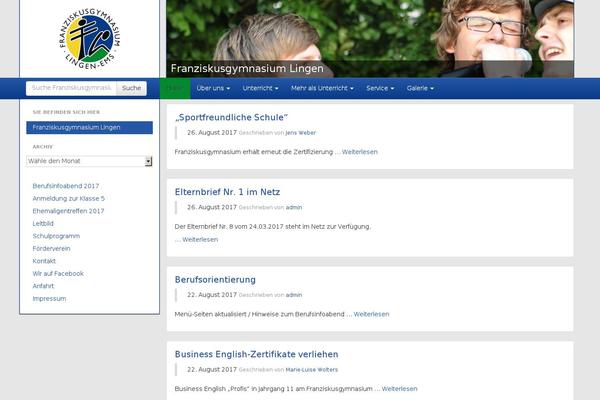Image resolution: width=600 pixels, height=400 pixels.
Task: Click the Franziskusgymnasium Lingen banner title
Action: tap(247, 69)
